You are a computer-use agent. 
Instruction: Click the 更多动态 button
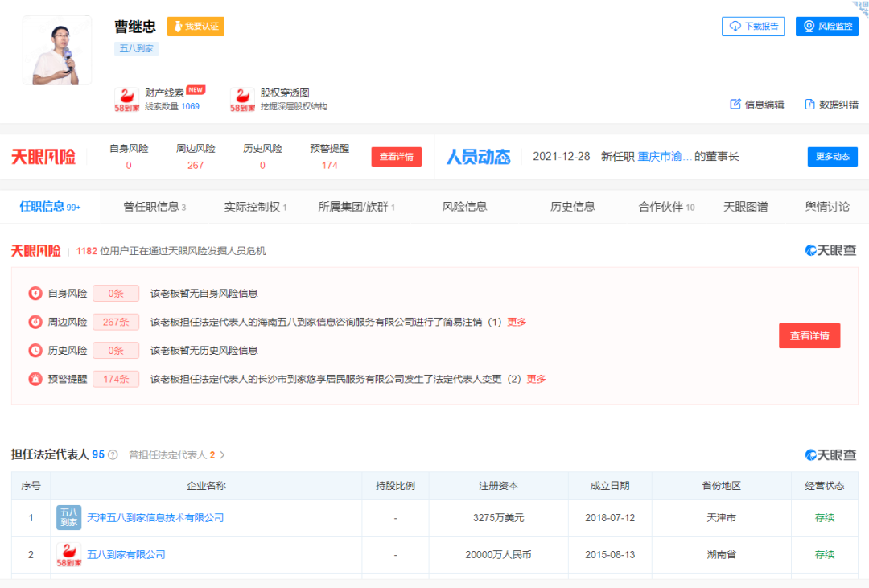pyautogui.click(x=832, y=157)
